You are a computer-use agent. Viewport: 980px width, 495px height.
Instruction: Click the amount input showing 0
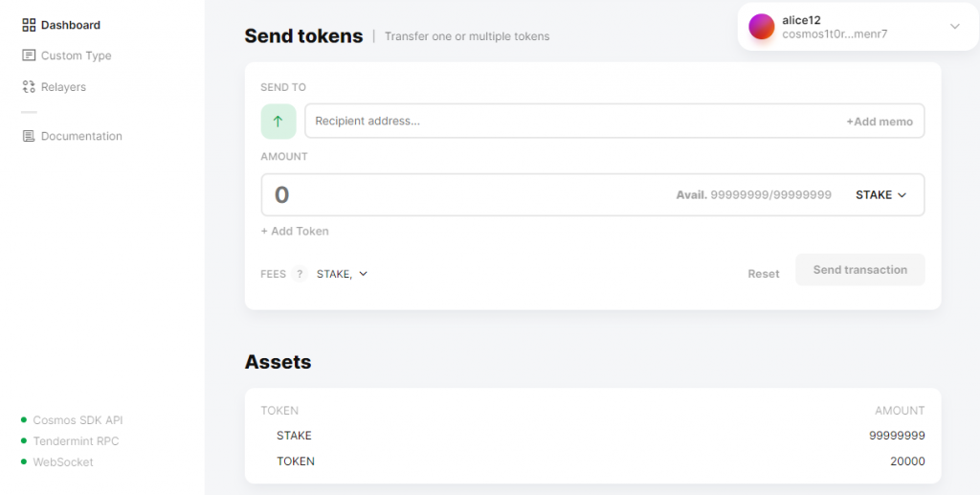[x=459, y=195]
